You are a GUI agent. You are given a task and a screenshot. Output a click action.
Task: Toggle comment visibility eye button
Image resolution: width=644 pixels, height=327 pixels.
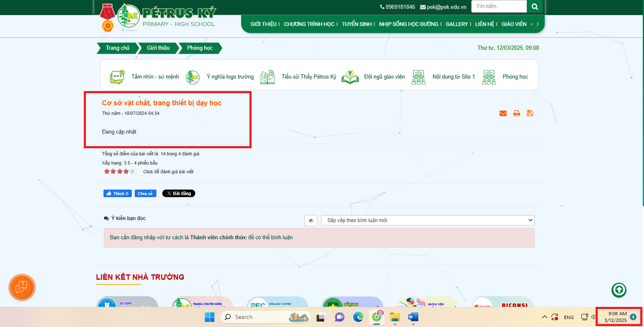click(311, 220)
